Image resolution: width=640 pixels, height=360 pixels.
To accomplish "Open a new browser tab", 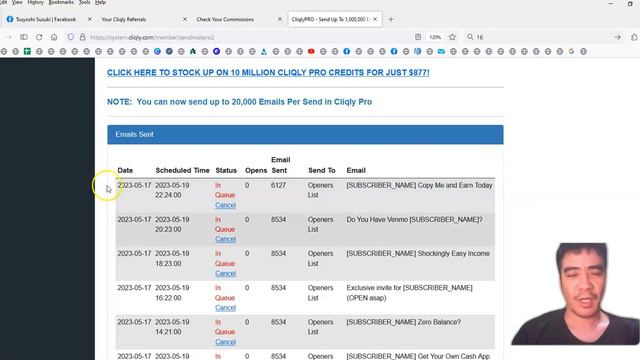I will (x=391, y=19).
